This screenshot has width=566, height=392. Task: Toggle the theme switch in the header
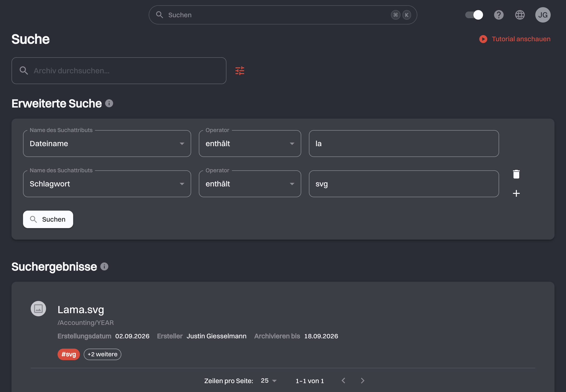tap(474, 15)
